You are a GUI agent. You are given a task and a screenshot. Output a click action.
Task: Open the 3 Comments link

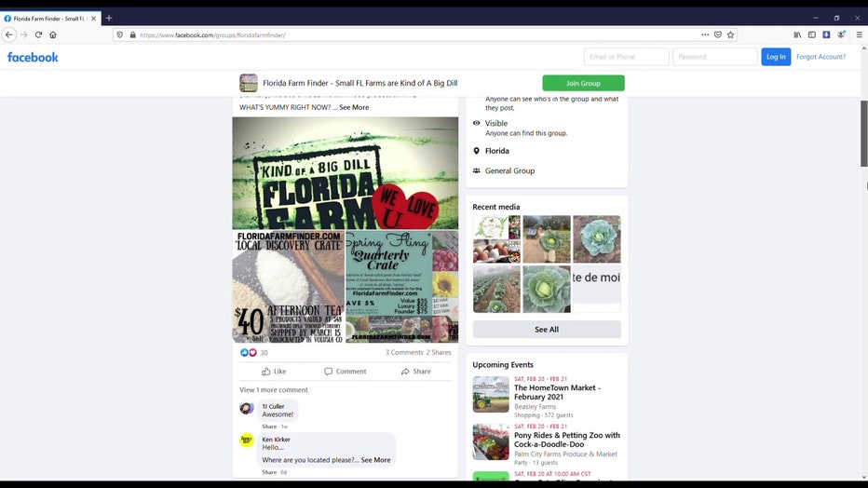point(404,352)
